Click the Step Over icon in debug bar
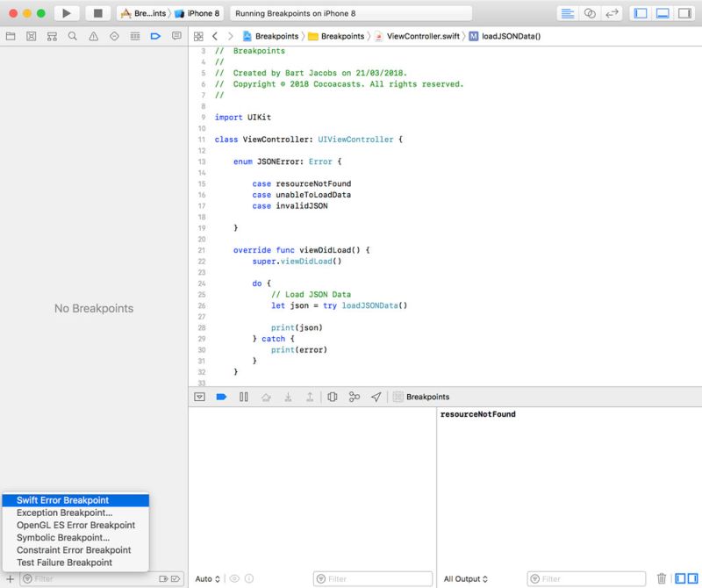Viewport: 702px width, 588px height. (266, 397)
